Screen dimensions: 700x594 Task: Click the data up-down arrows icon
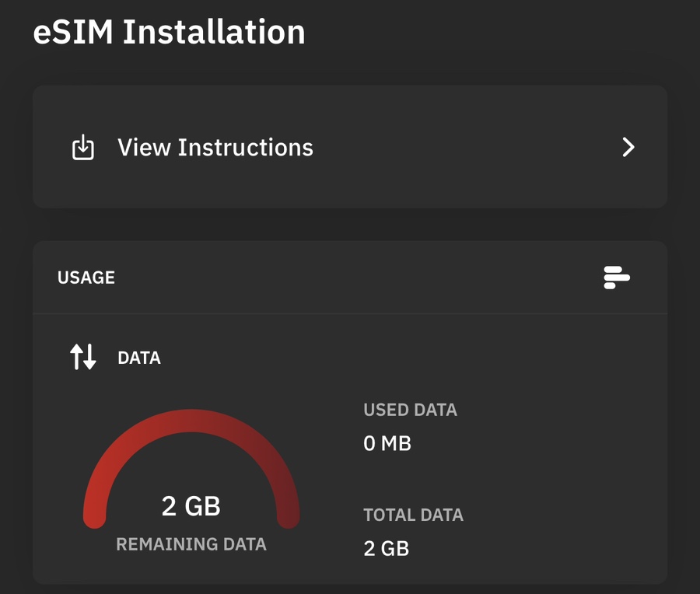click(x=83, y=357)
